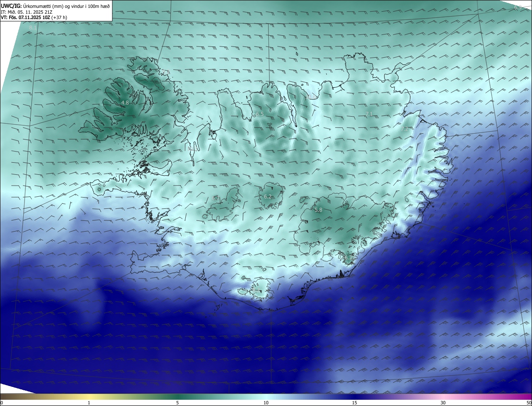The height and width of the screenshot is (406, 532).
Task: Click the title line "UWC/IG: Úrkomumætti (mm) og vindur"
Action: click(55, 5)
